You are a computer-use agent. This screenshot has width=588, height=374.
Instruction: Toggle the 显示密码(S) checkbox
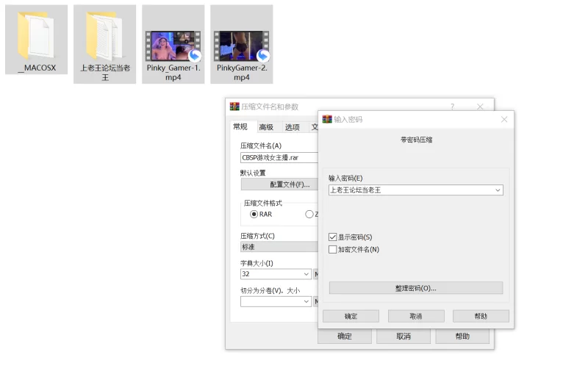tap(332, 237)
